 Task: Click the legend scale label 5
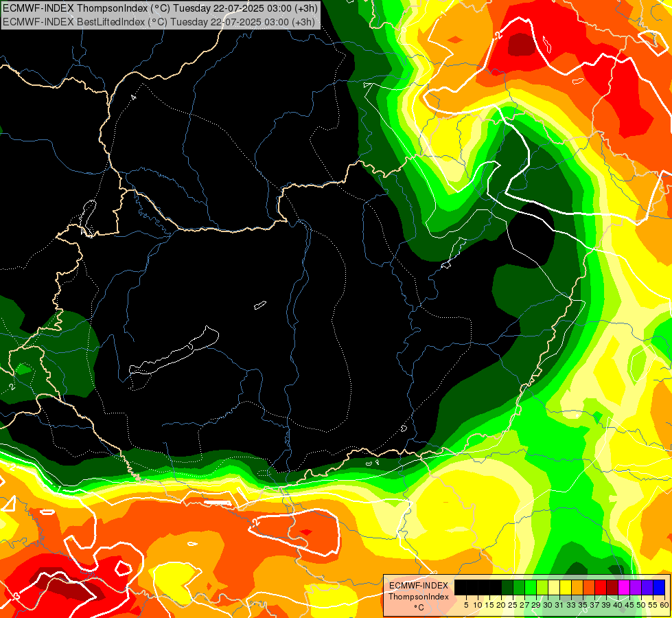(x=466, y=605)
